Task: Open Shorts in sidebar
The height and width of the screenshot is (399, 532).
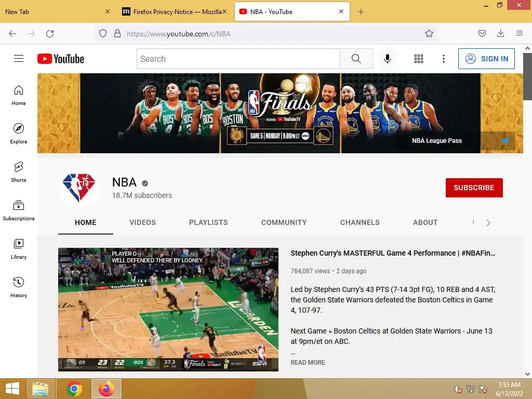Action: click(19, 172)
